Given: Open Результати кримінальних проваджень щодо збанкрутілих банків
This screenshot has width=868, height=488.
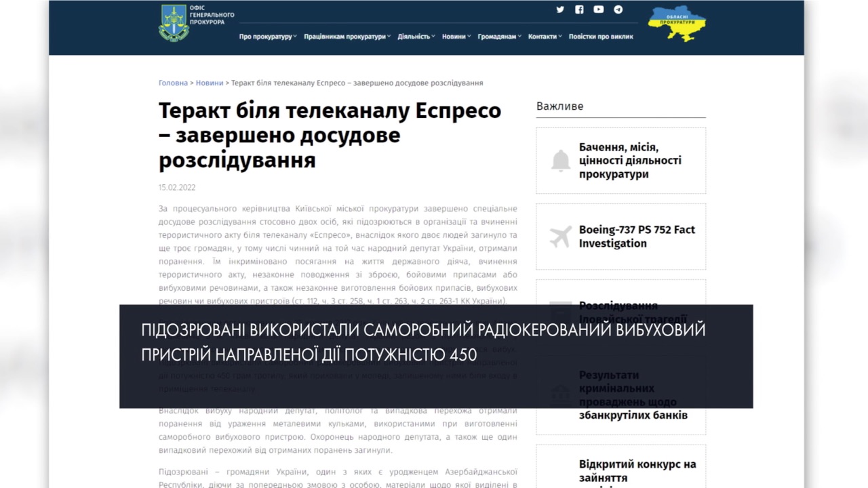Looking at the screenshot, I should pyautogui.click(x=633, y=394).
